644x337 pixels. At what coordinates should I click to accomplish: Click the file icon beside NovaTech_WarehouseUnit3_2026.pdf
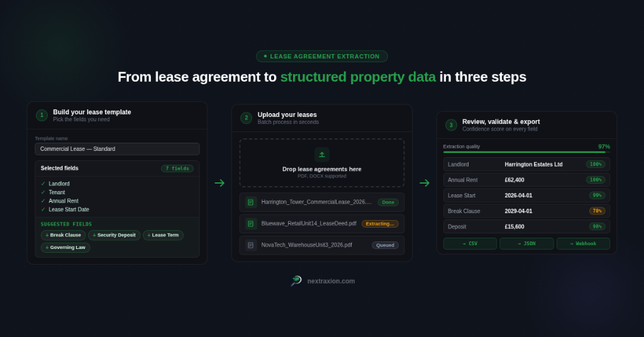(250, 245)
